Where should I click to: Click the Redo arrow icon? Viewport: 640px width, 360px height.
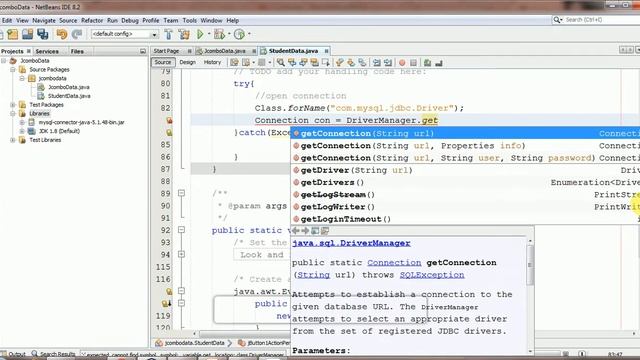[x=77, y=34]
